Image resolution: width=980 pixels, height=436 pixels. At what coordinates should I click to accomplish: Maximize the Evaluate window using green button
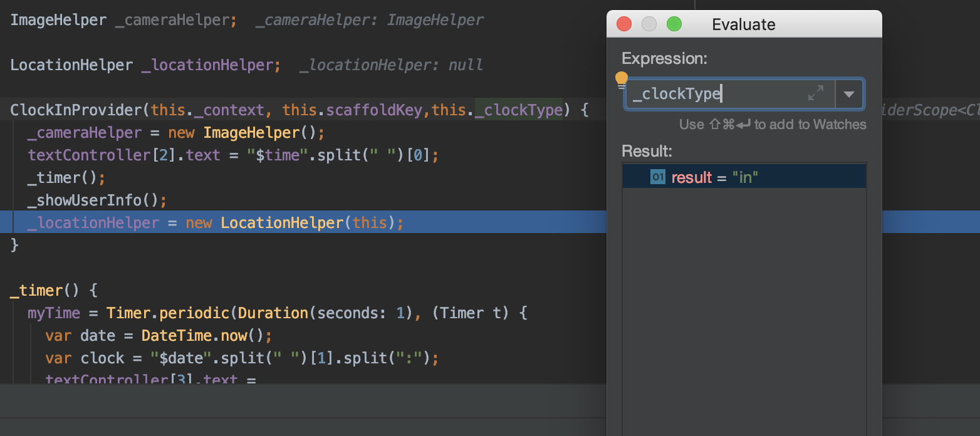pyautogui.click(x=674, y=24)
